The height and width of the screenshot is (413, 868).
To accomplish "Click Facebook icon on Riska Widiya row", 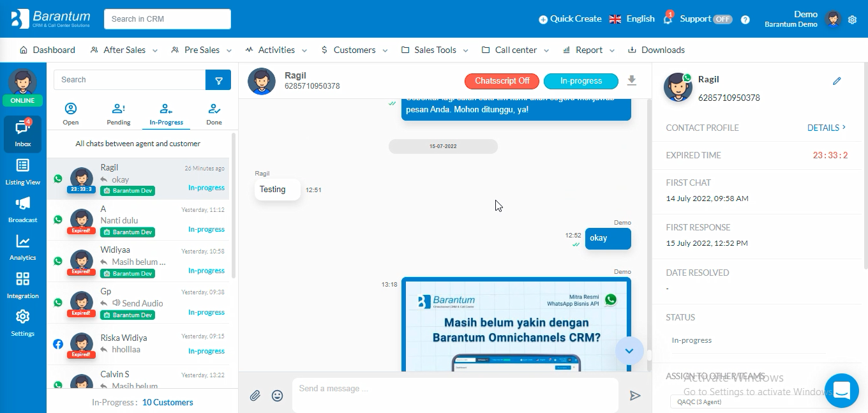I will 58,344.
